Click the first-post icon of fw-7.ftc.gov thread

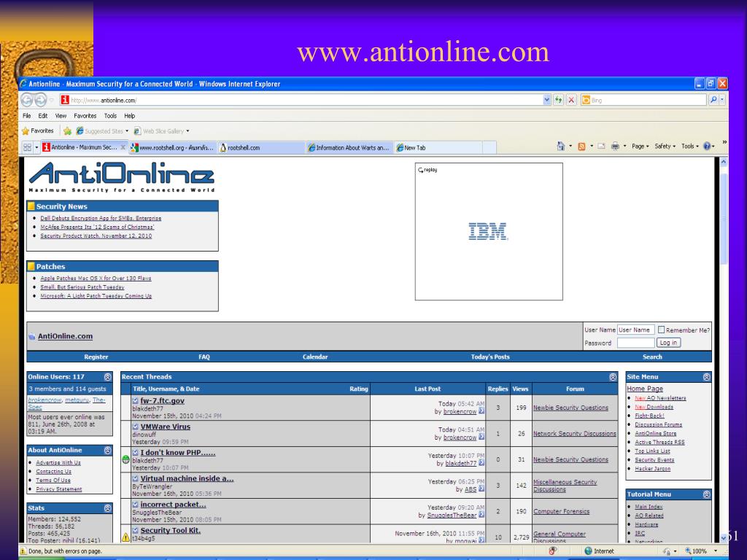point(135,401)
